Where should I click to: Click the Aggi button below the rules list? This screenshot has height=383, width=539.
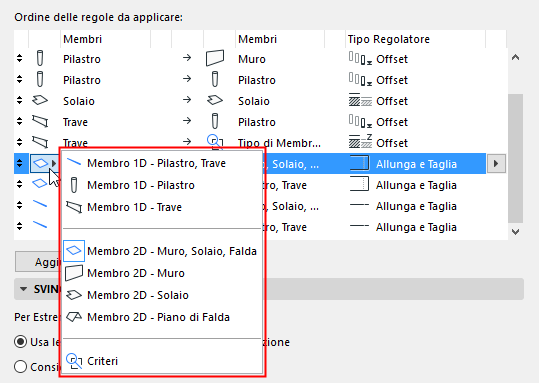click(37, 262)
